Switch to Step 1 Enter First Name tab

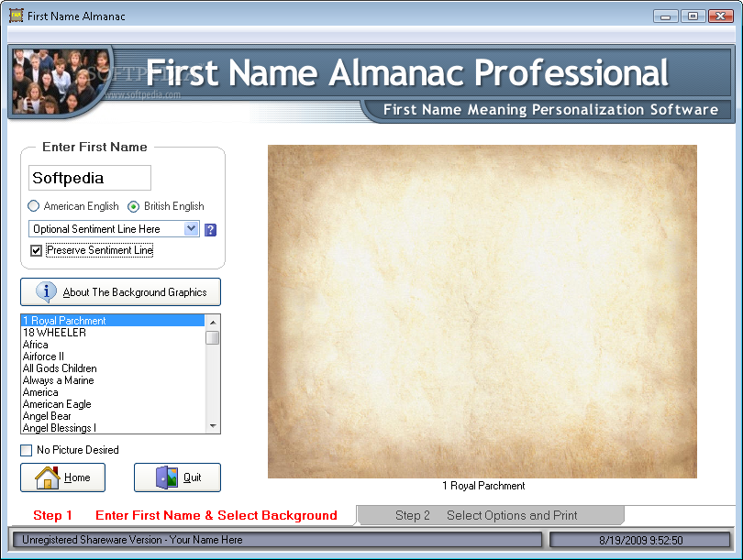point(184,515)
